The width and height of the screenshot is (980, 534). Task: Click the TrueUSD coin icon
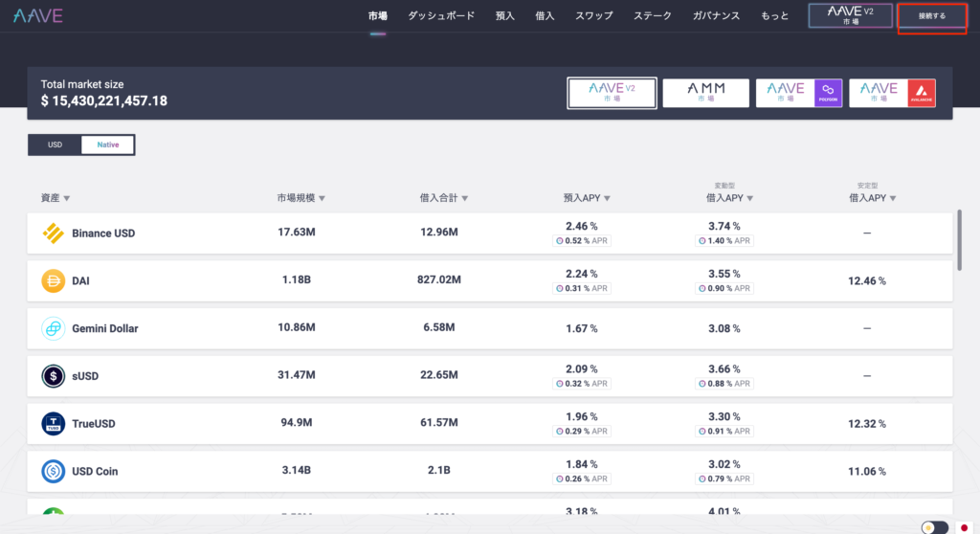tap(54, 423)
